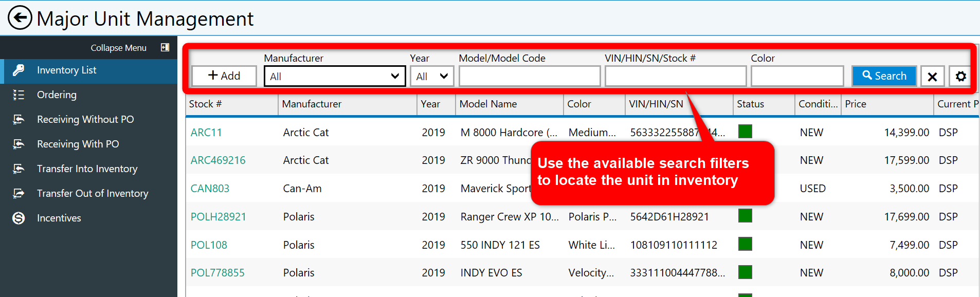Click the green status square for POL108
This screenshot has height=297, width=980.
point(745,244)
